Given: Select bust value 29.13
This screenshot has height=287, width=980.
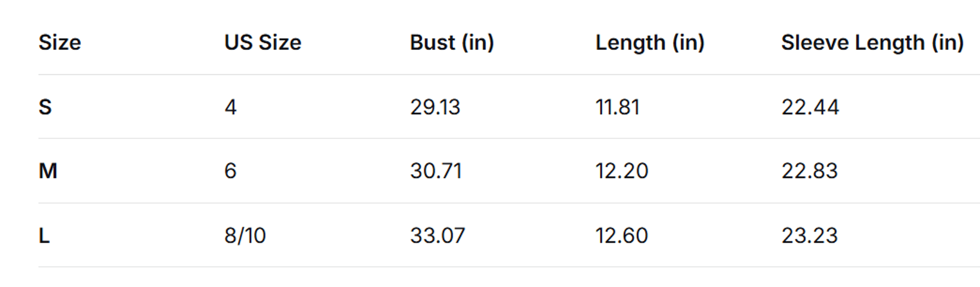Looking at the screenshot, I should pyautogui.click(x=435, y=107).
